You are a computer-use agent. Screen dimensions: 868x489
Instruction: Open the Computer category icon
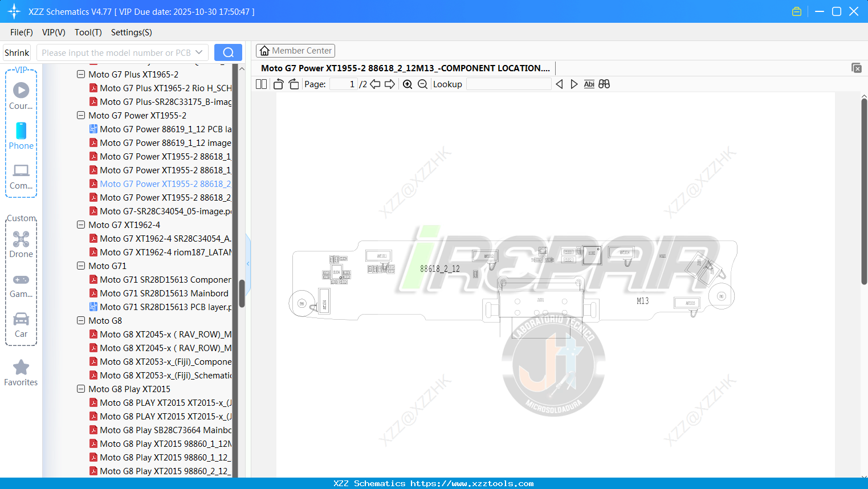tap(21, 176)
